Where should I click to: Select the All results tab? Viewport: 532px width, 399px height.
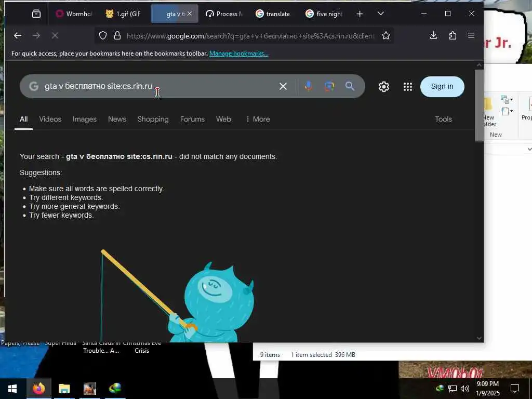pyautogui.click(x=23, y=119)
